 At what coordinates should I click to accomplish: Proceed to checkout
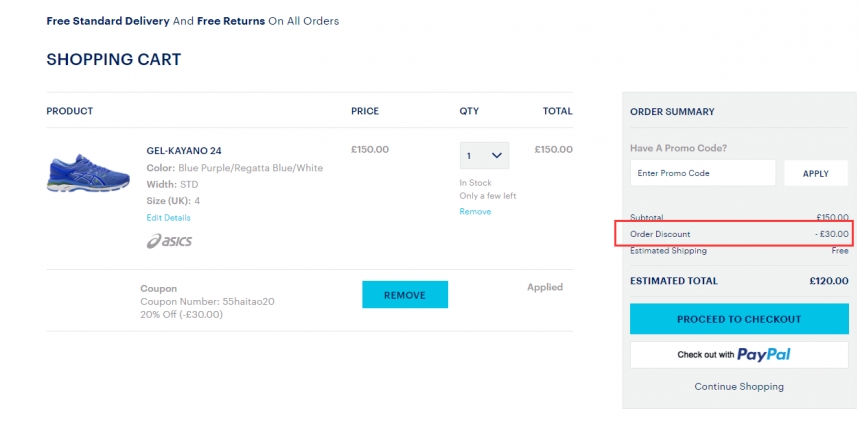pos(739,319)
